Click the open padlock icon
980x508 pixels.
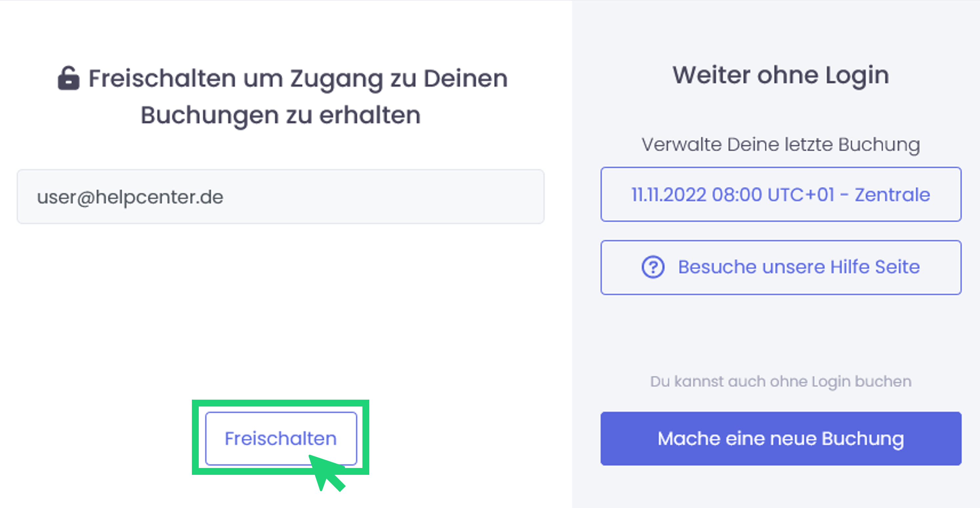click(x=69, y=78)
